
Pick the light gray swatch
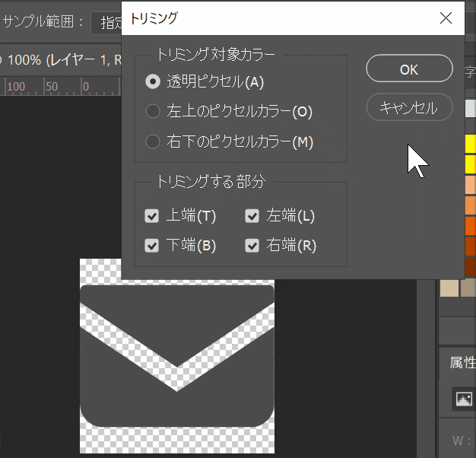pos(470,108)
